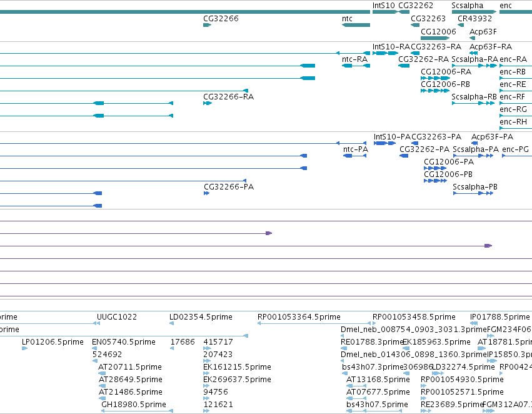Select transcript IntS10-RA

(x=391, y=46)
